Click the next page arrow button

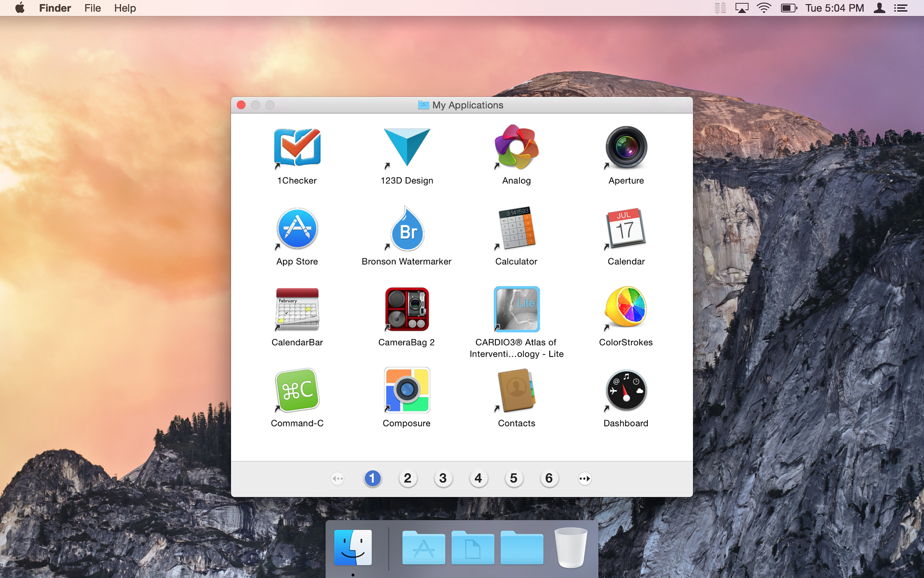click(585, 478)
